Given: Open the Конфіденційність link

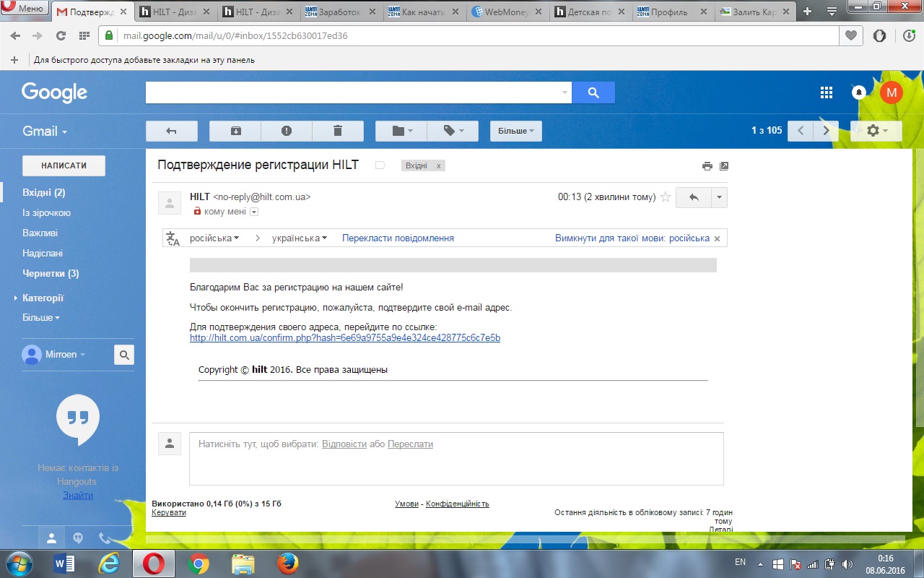Looking at the screenshot, I should 457,504.
